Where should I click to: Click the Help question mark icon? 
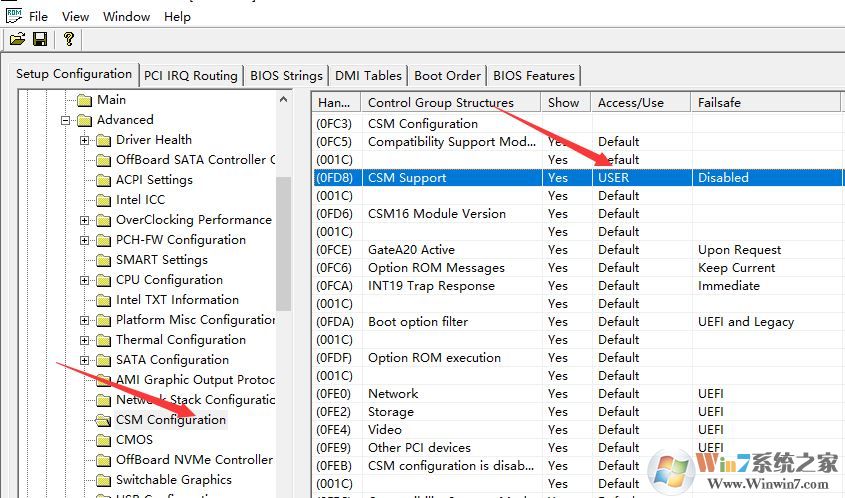(x=68, y=39)
